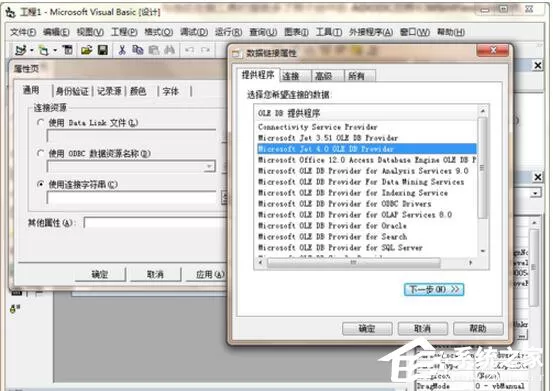Open the Menu Editor toolbar icon
Screen dimensions: 553x391
coord(68,50)
